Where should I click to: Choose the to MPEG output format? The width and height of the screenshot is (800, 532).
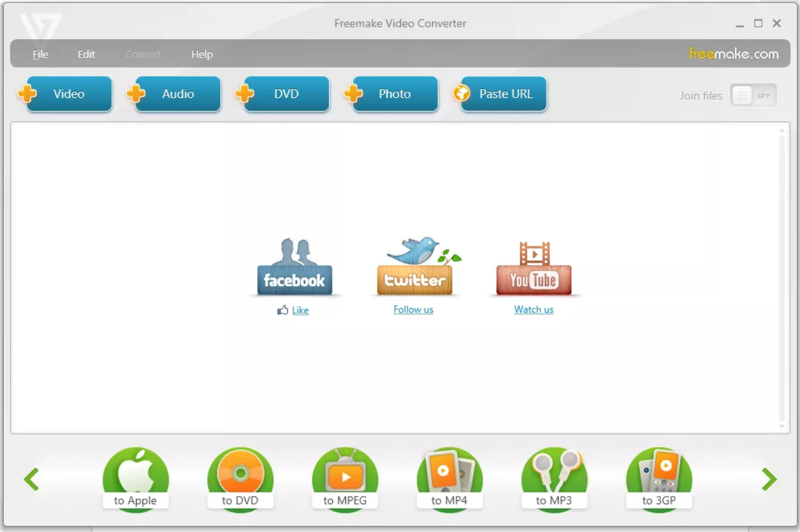345,479
